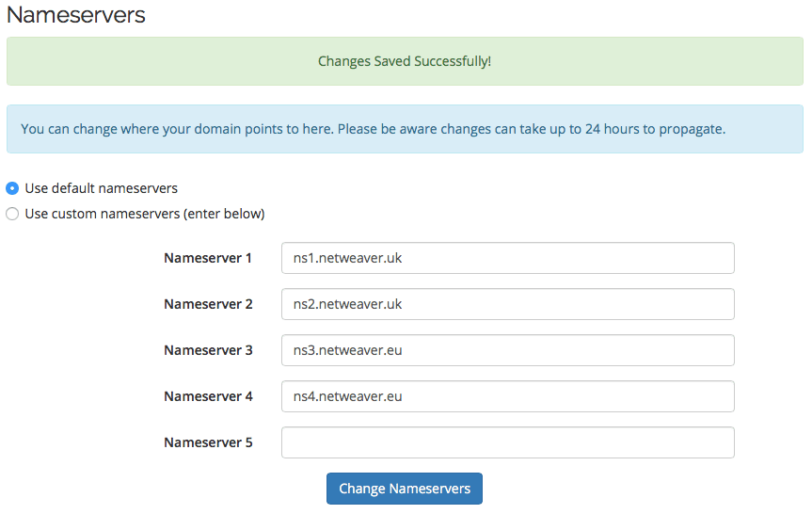The width and height of the screenshot is (812, 514).
Task: Focus the Nameserver 4 field with ns4.netweaver.eu
Action: click(507, 396)
